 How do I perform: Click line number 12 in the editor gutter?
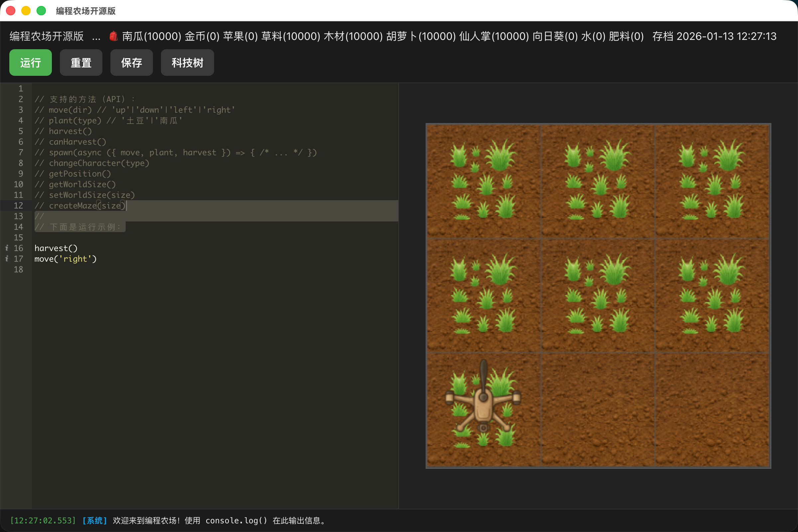(19, 205)
